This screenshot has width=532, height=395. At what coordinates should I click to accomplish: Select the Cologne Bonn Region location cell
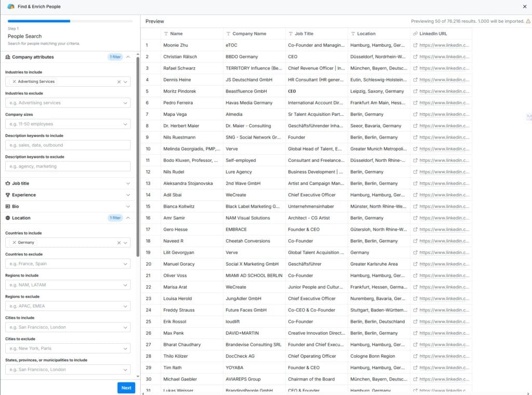coord(379,356)
